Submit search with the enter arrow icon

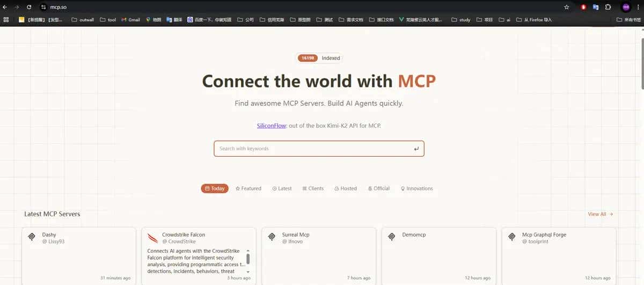(x=416, y=149)
